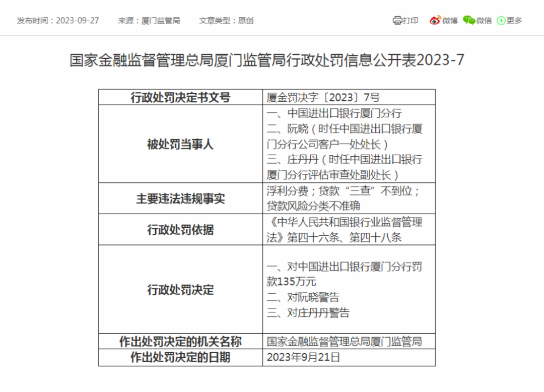Click the printer icon

tap(397, 21)
